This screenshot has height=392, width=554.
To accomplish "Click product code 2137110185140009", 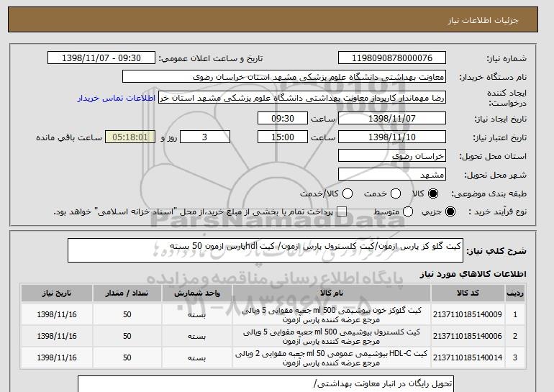I will (468, 314).
